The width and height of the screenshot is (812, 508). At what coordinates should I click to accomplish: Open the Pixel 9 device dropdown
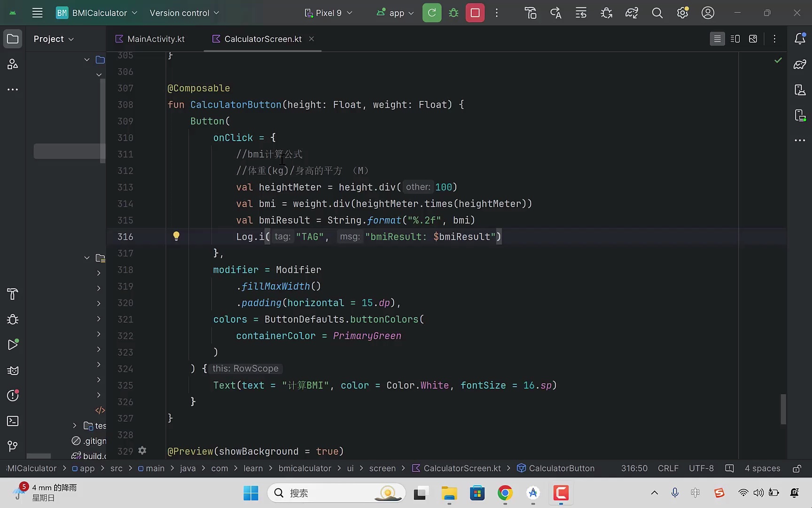[328, 13]
